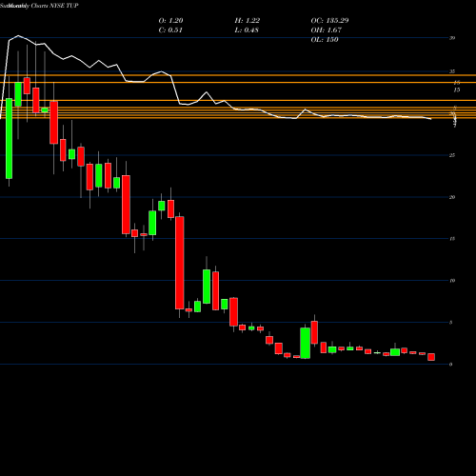Click the 'OL: 150' value

click(325, 40)
